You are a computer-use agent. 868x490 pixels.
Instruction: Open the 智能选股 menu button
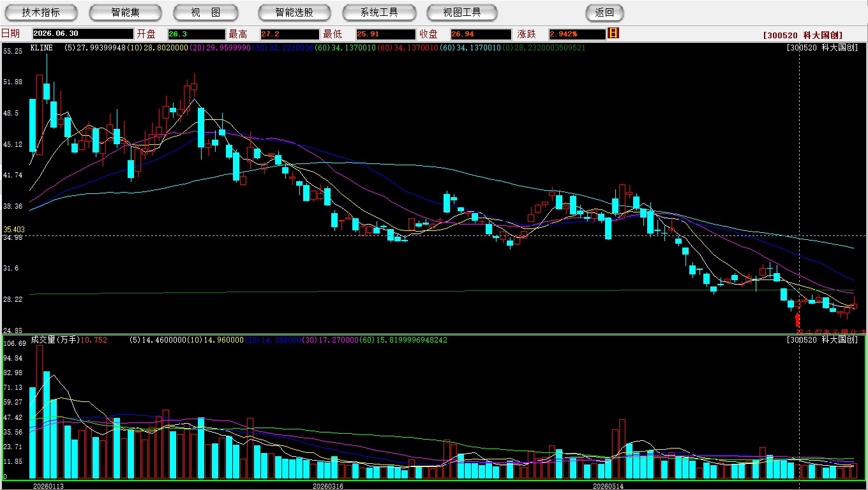tap(294, 12)
